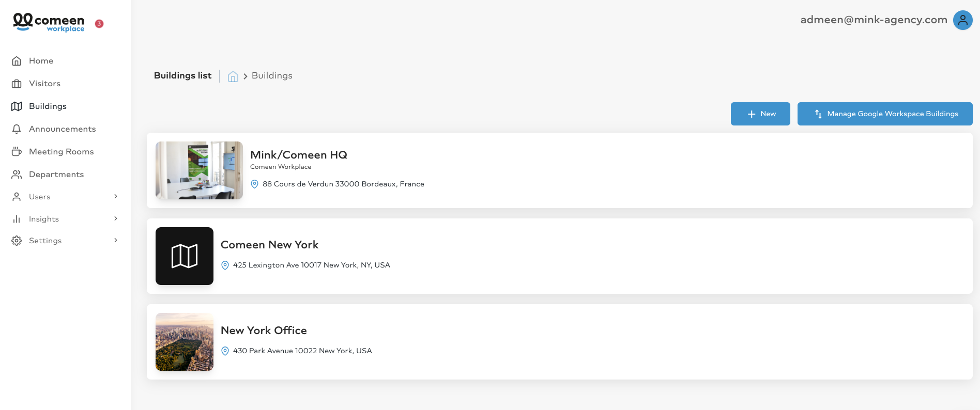Open the New York Office aerial thumbnail

(185, 342)
